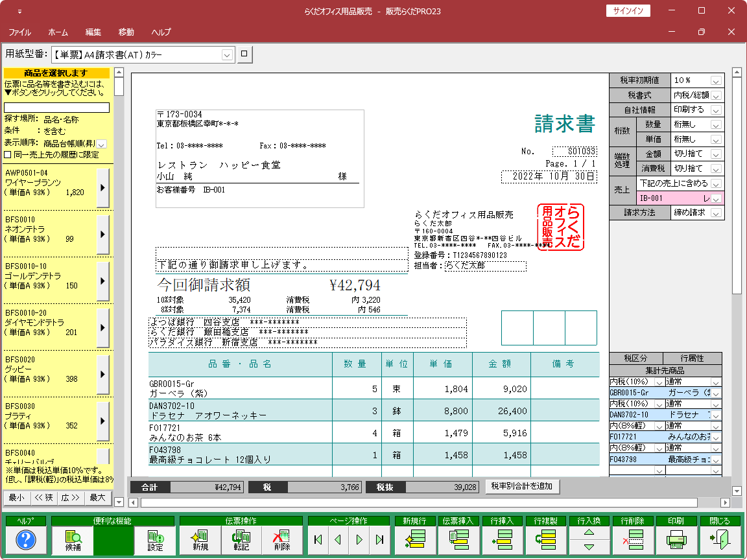This screenshot has height=560, width=747.
Task: Duplicate row with 行複製 icon
Action: (x=545, y=539)
